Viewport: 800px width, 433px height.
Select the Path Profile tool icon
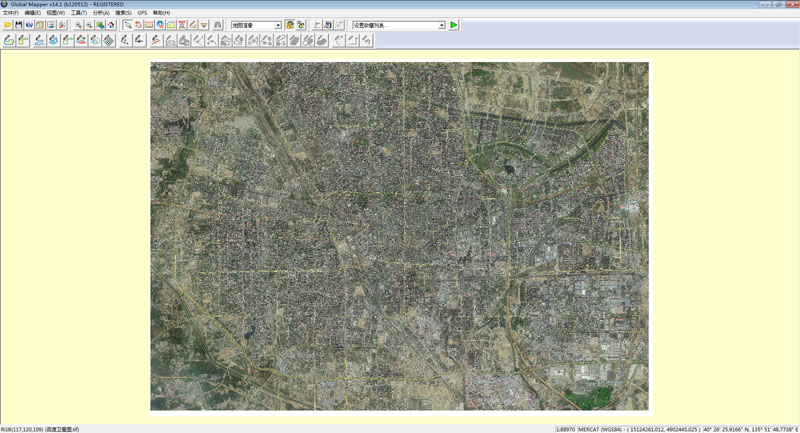[171, 25]
